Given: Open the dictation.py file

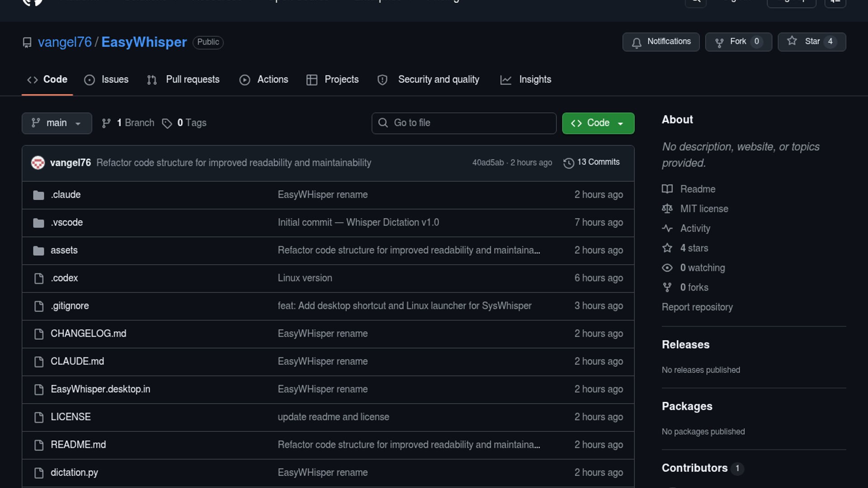Looking at the screenshot, I should pos(74,473).
